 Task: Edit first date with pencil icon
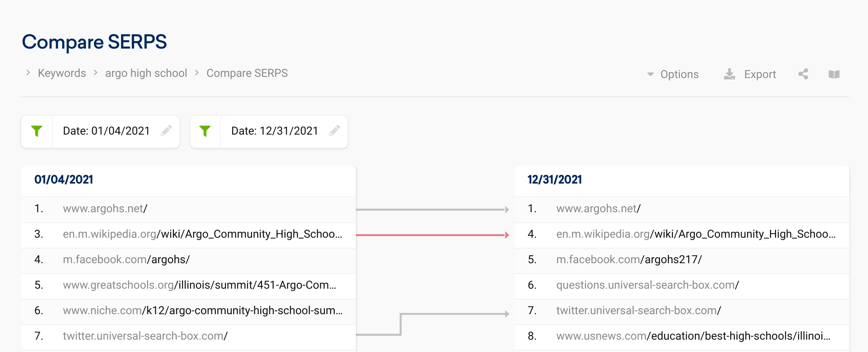pyautogui.click(x=166, y=131)
